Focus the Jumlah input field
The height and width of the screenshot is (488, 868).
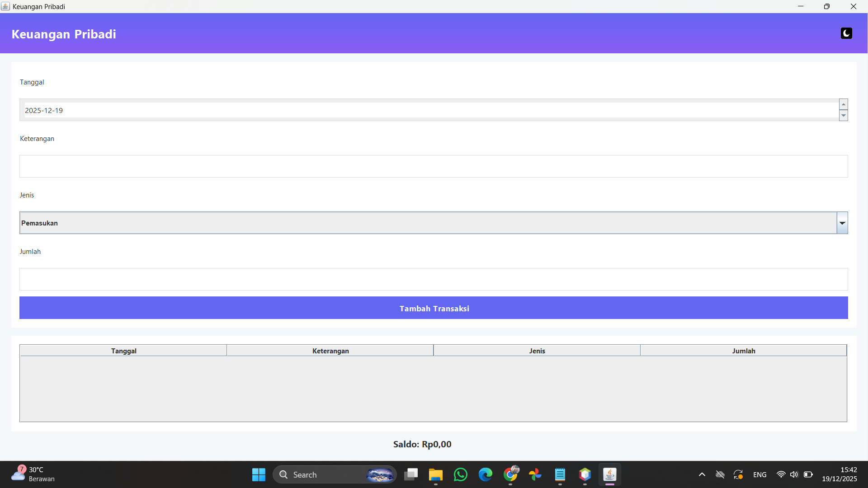click(x=434, y=279)
